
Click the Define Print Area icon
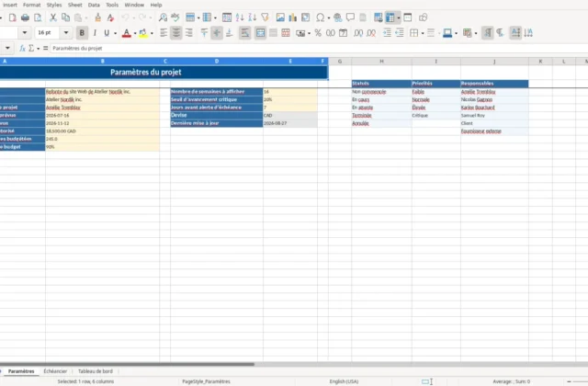click(378, 17)
